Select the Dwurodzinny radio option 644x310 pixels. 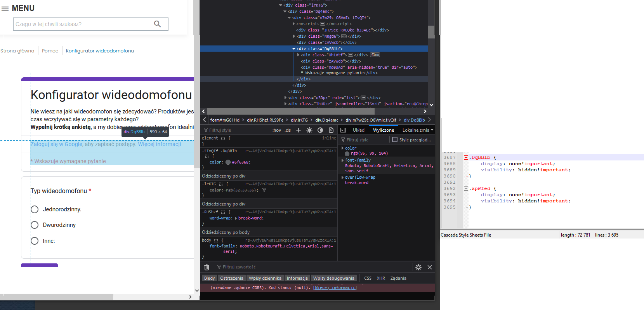click(x=35, y=225)
